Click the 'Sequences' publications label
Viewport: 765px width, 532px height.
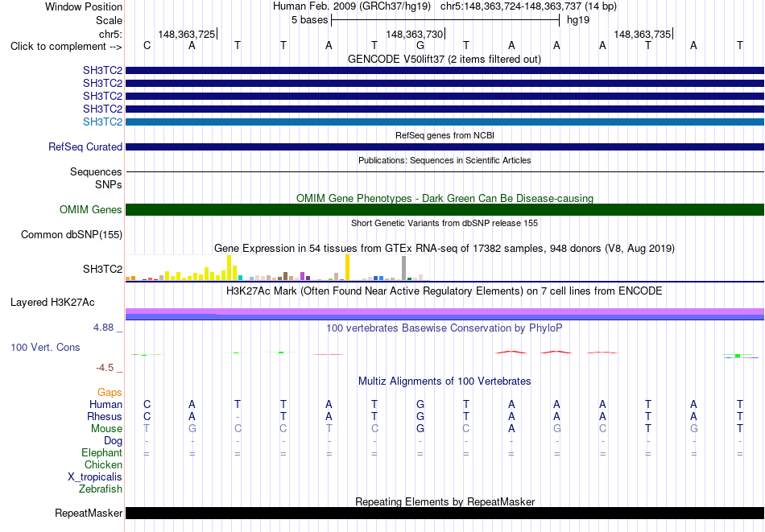click(96, 171)
